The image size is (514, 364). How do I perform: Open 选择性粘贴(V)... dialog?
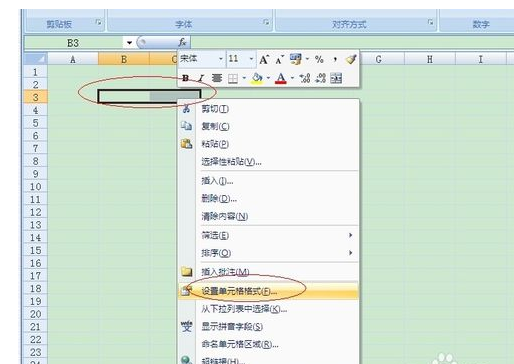click(269, 162)
